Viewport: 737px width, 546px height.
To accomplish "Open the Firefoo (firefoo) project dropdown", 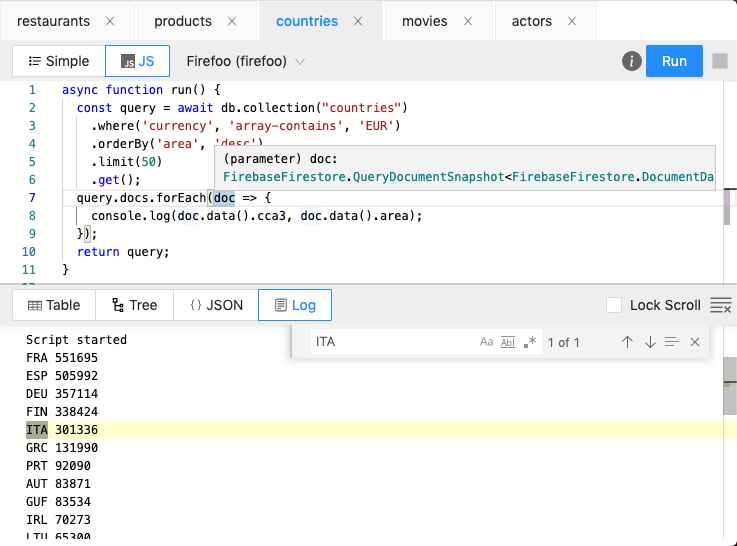I will [245, 61].
